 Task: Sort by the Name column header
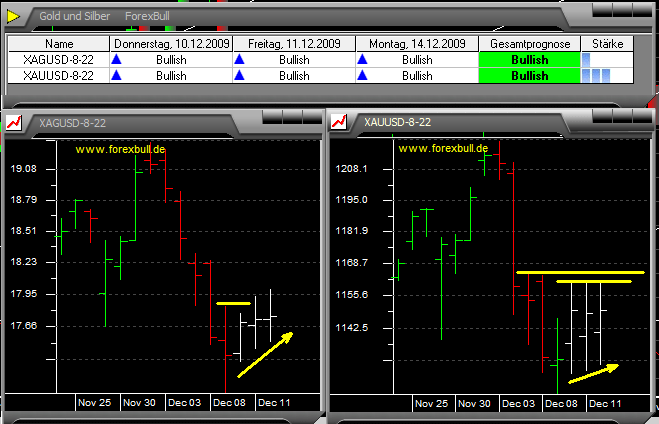pos(59,44)
